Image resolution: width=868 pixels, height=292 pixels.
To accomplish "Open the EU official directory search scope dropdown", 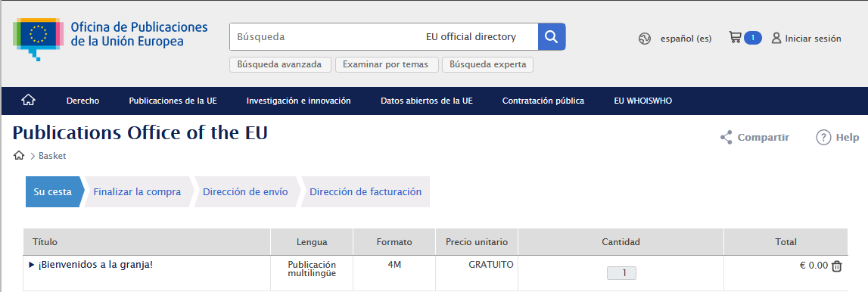I will (471, 37).
